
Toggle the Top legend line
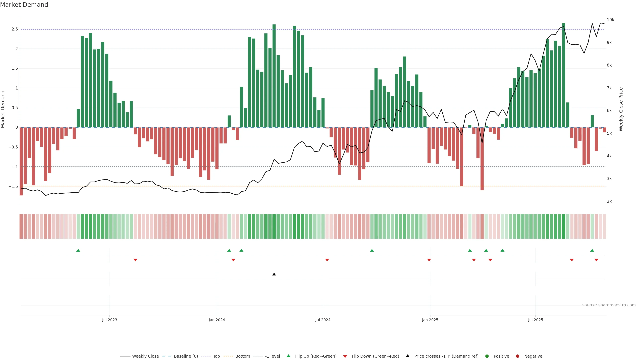click(216, 356)
